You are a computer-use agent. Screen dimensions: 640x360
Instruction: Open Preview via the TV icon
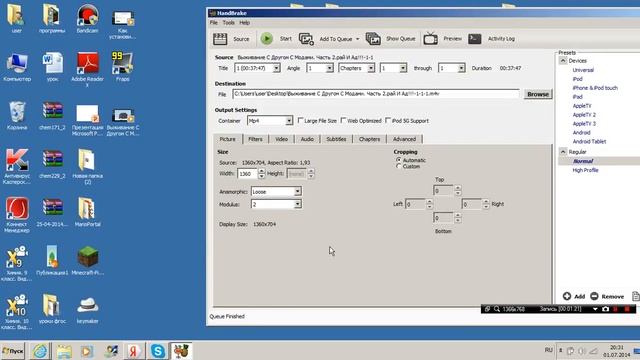tap(431, 39)
